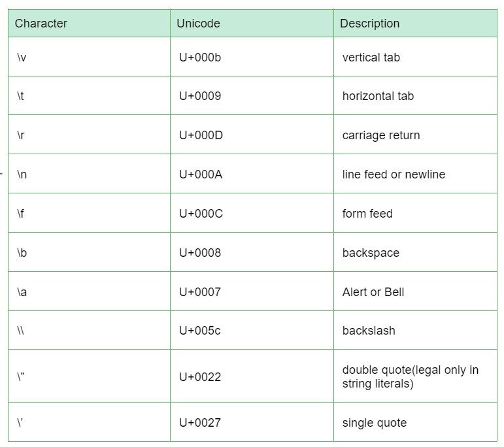This screenshot has height=447, width=504.
Task: Click the Alert or Bell description
Action: [x=373, y=292]
